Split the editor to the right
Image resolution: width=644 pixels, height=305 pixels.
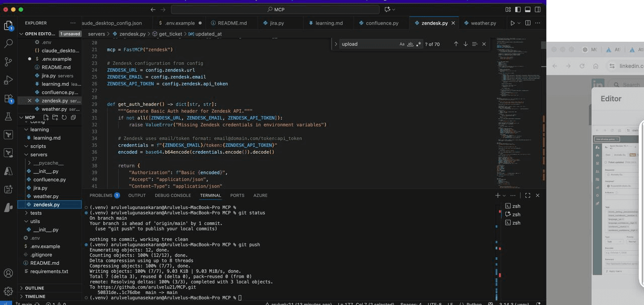(528, 23)
